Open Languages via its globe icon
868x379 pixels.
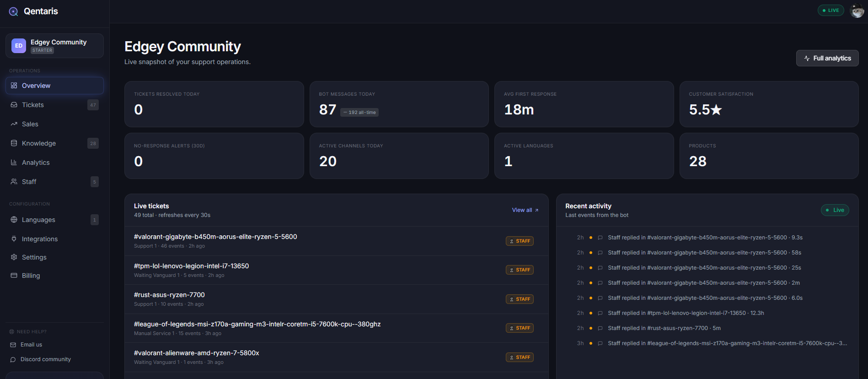14,220
